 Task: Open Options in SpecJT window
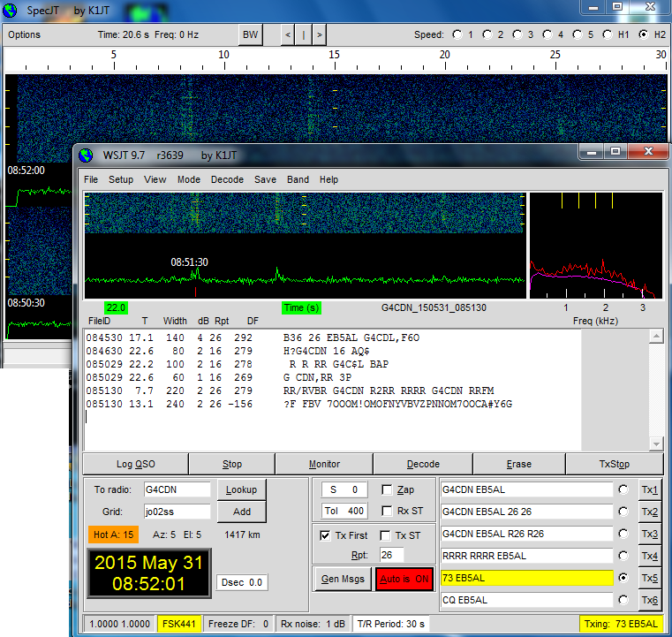[24, 34]
